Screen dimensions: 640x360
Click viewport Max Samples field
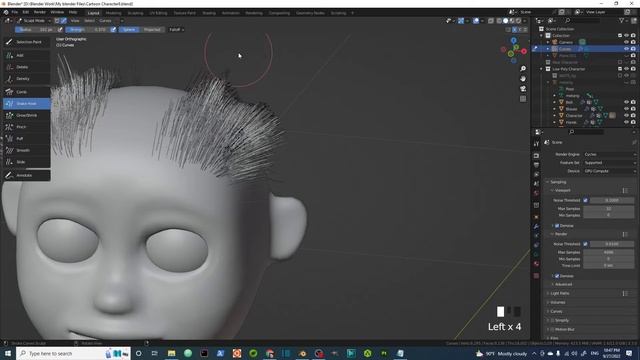click(609, 209)
